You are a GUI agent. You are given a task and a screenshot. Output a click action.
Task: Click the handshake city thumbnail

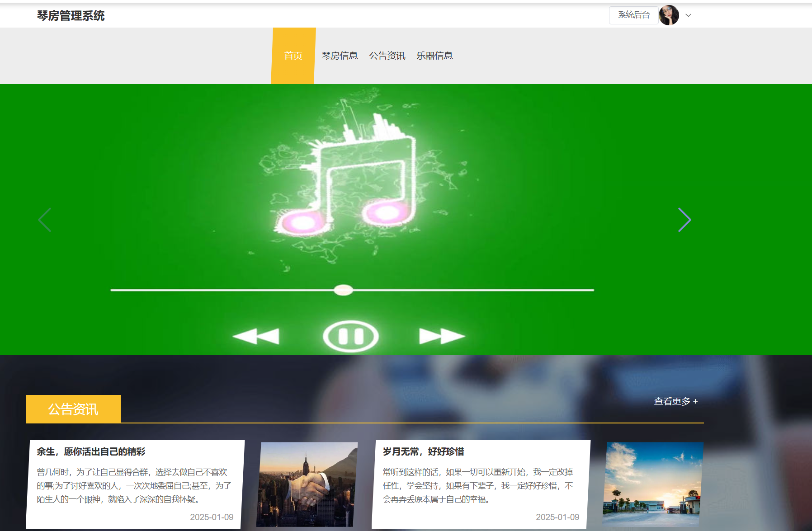pyautogui.click(x=307, y=484)
